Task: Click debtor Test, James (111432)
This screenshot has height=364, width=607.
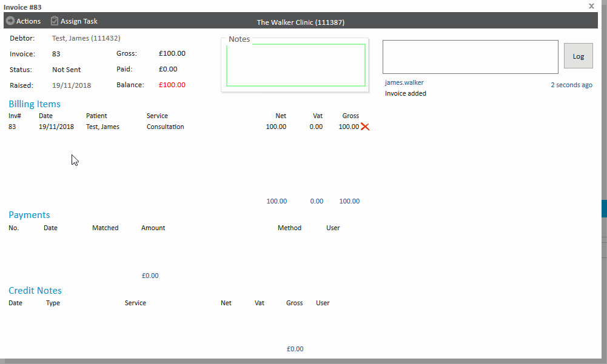Action: (86, 38)
